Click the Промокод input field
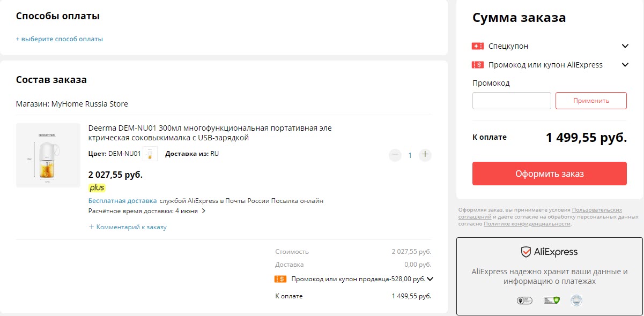This screenshot has width=644, height=316. pyautogui.click(x=512, y=101)
